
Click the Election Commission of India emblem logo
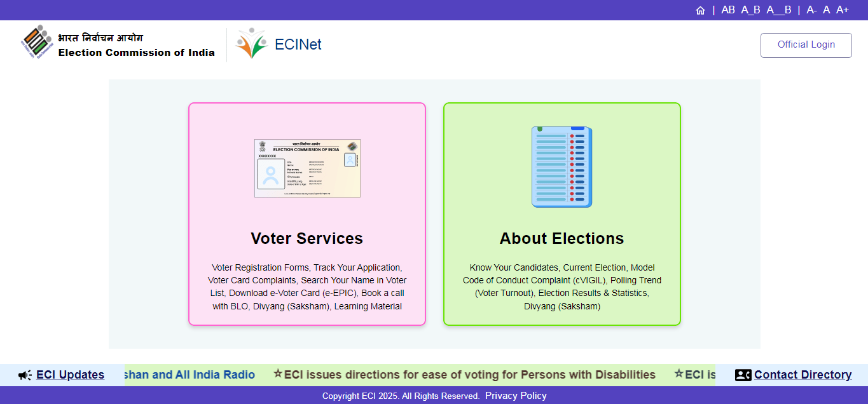[x=36, y=43]
